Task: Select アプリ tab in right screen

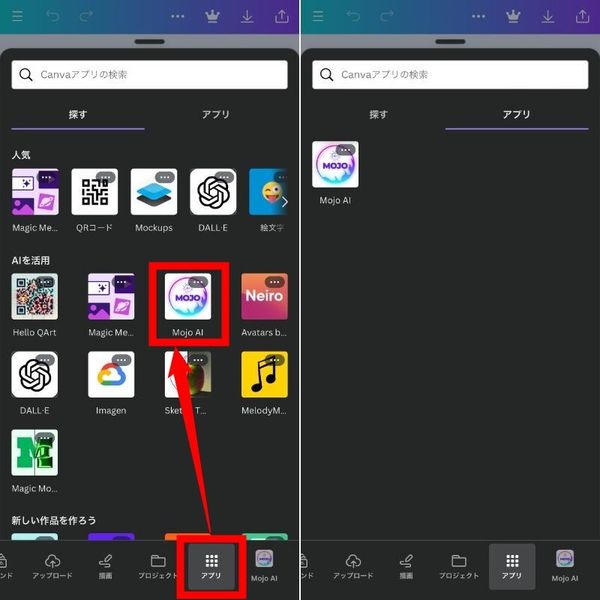Action: (517, 114)
